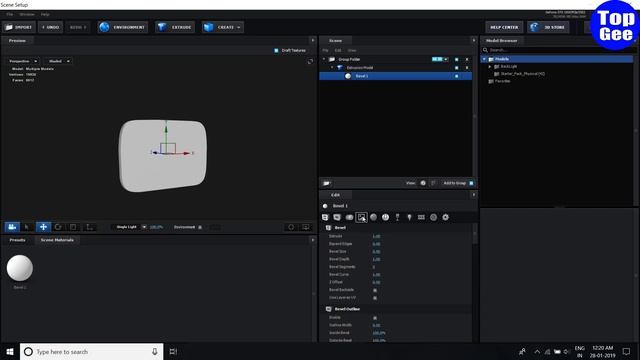
Task: Collapse the Group Folder tree item
Action: coord(324,59)
